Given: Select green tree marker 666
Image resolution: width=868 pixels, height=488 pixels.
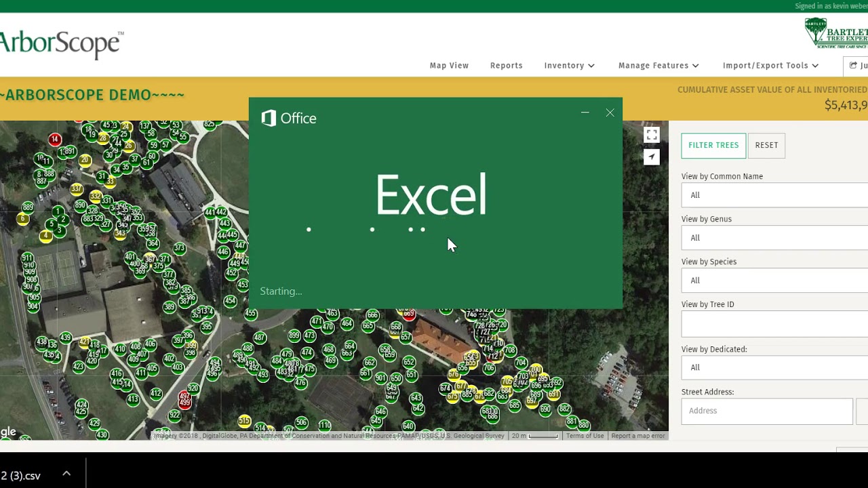Looking at the screenshot, I should [372, 315].
